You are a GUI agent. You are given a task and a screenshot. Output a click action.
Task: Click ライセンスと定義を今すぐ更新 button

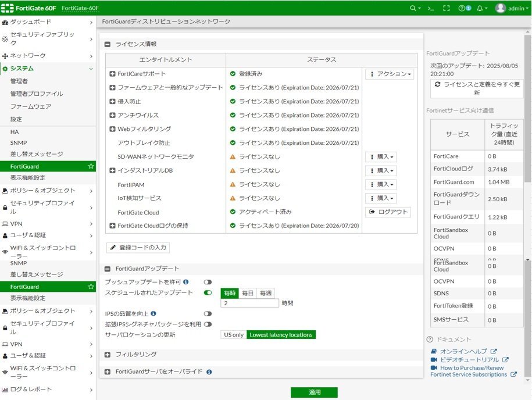[x=477, y=88]
